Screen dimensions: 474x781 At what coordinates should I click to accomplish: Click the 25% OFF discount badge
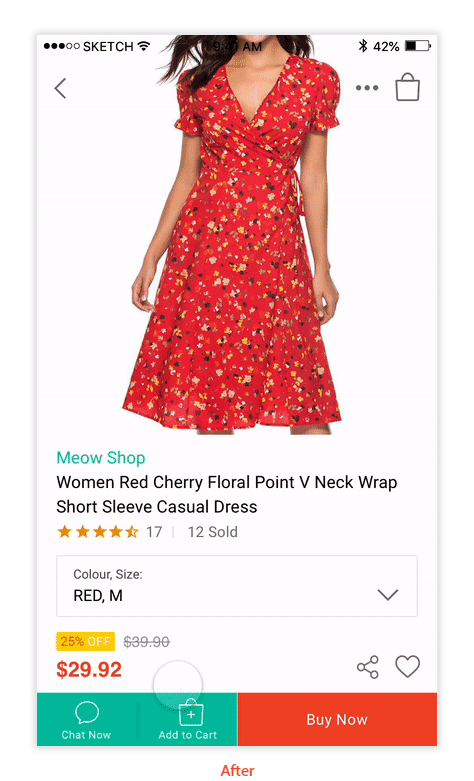(x=85, y=642)
